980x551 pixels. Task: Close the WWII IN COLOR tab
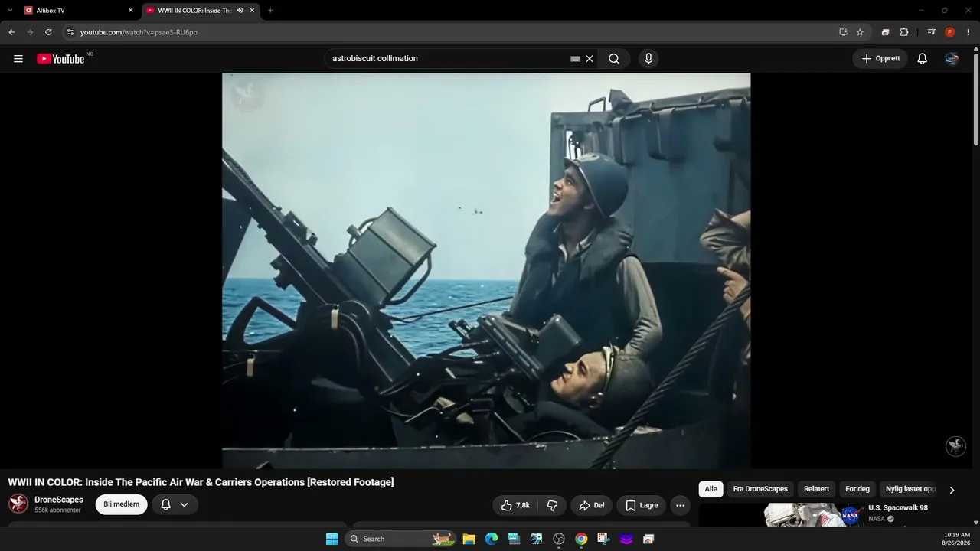pyautogui.click(x=252, y=11)
